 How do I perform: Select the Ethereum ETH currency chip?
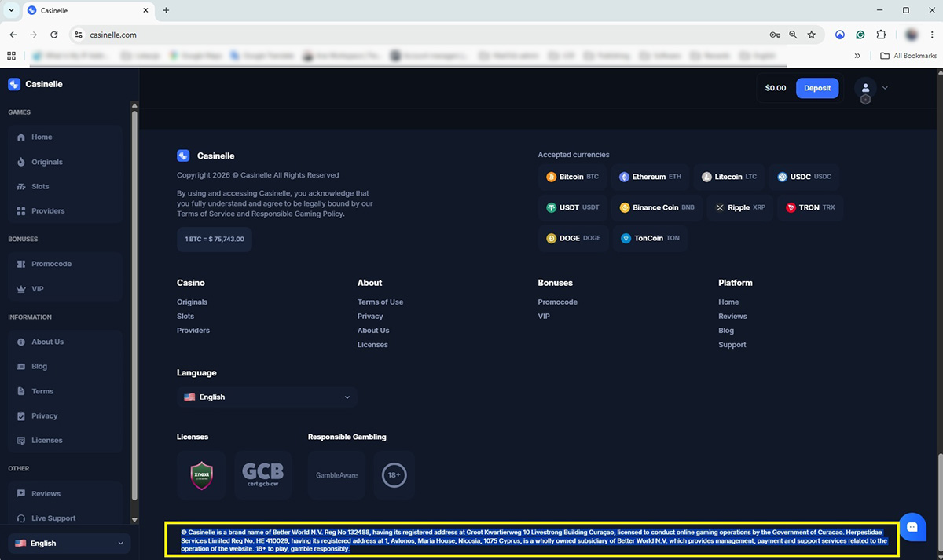pyautogui.click(x=651, y=177)
